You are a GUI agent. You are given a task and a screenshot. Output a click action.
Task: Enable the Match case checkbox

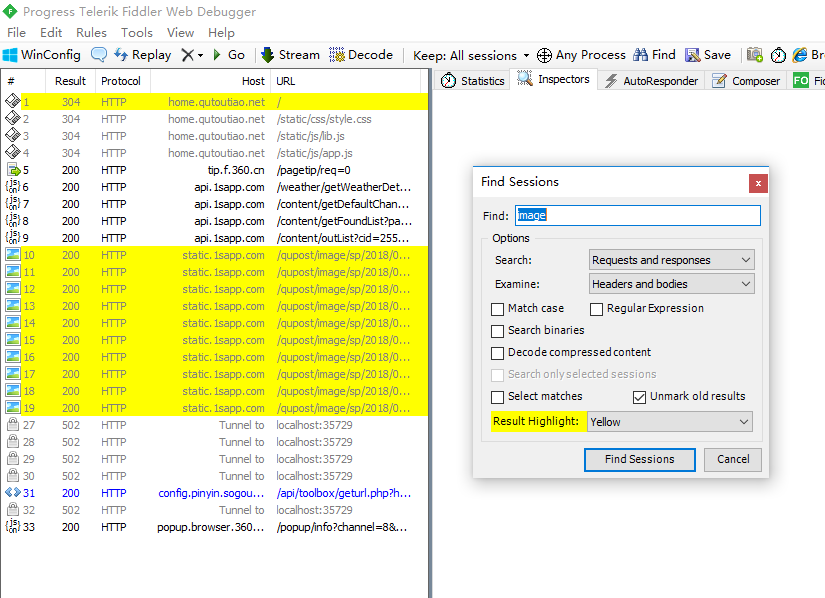[498, 309]
